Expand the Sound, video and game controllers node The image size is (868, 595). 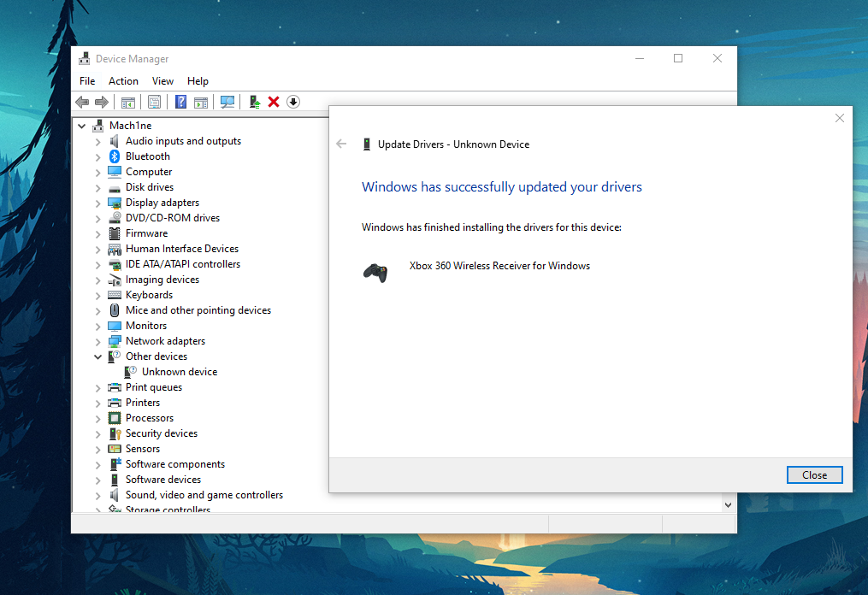tap(98, 495)
